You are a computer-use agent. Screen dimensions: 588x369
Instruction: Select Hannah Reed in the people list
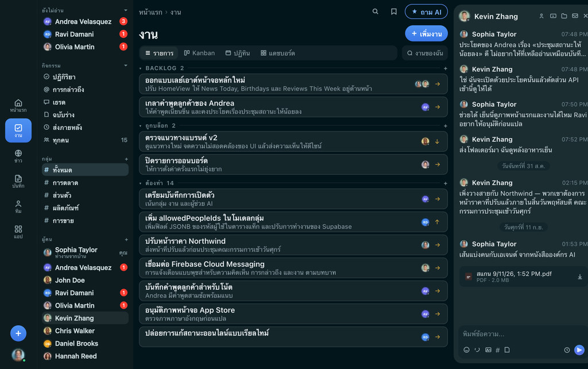(x=85, y=356)
